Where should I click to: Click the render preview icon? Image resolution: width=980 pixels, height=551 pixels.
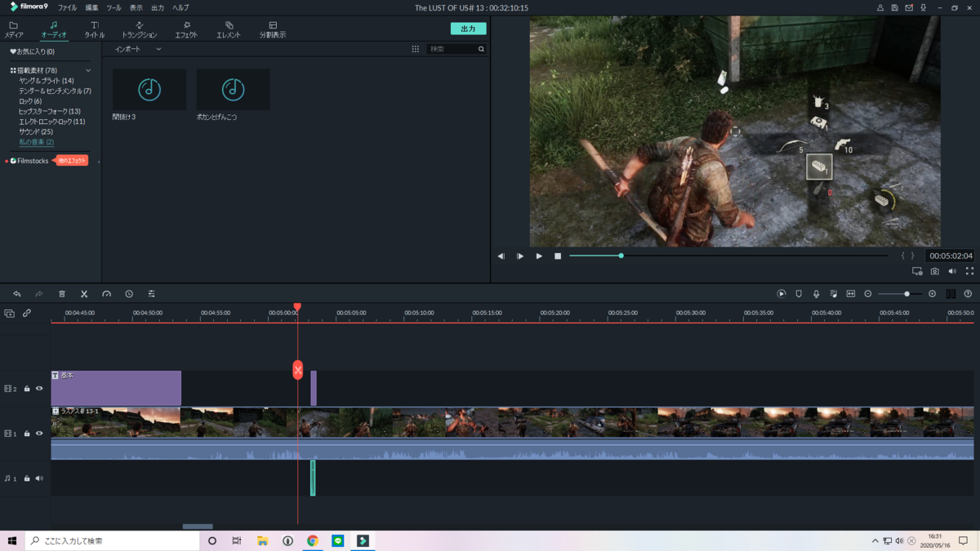click(782, 294)
